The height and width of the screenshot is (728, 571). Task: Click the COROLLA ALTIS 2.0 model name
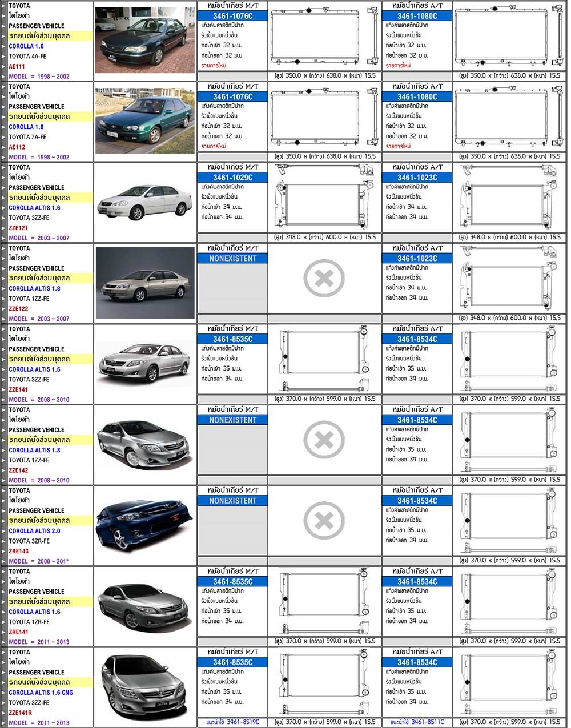coord(34,531)
